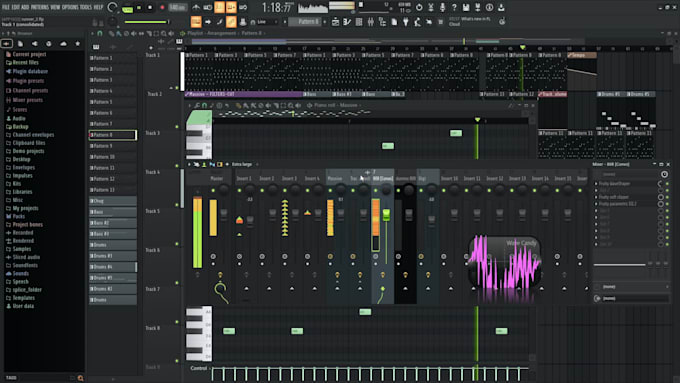Viewport: 680px width, 383px height.
Task: Toggle wait for input before recording
Action: pos(208,7)
